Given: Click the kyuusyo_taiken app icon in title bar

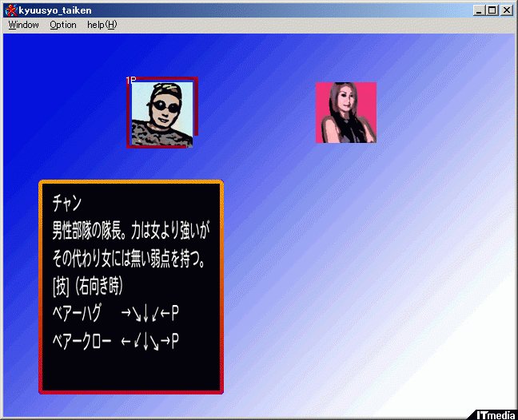Looking at the screenshot, I should (x=10, y=10).
